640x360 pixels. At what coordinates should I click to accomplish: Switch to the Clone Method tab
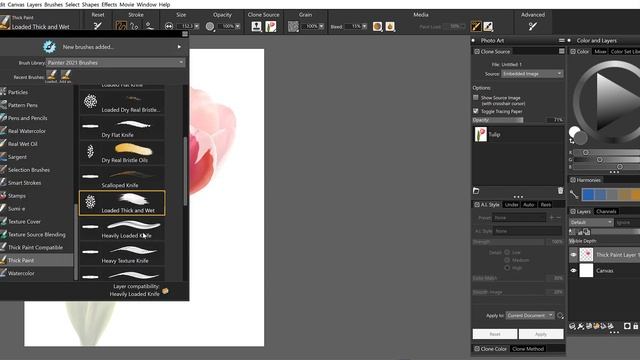[x=528, y=349]
